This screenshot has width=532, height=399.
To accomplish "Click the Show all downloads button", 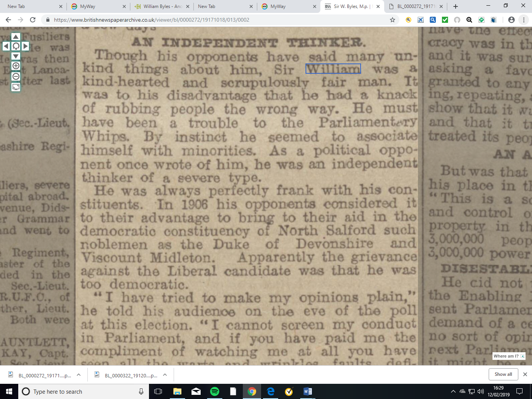I will coord(503,374).
